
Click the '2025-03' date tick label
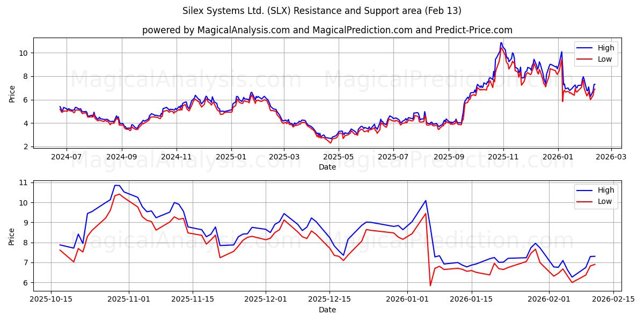pyautogui.click(x=284, y=157)
